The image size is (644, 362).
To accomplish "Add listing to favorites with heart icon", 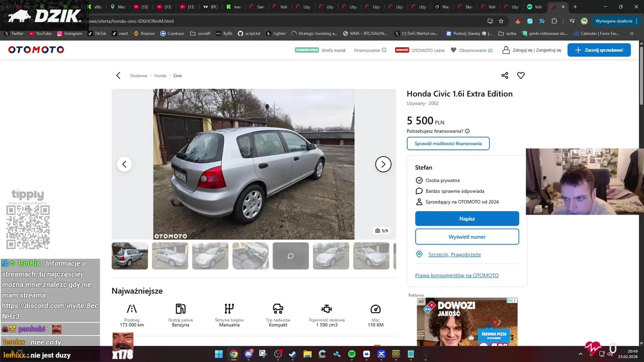I will coord(521,75).
